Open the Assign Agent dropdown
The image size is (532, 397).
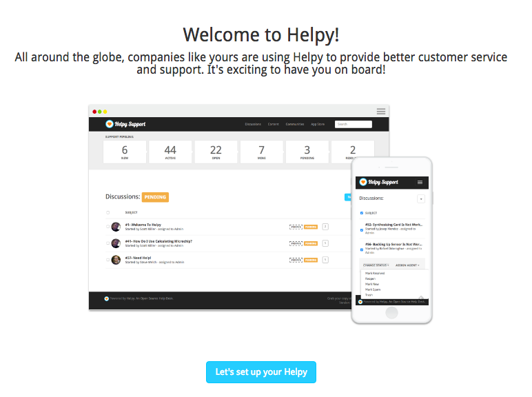click(407, 265)
